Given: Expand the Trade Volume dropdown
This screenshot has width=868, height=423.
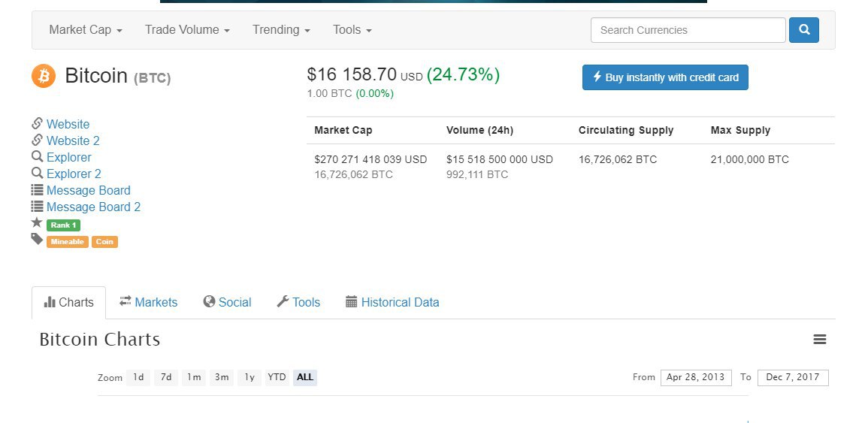Looking at the screenshot, I should pyautogui.click(x=187, y=30).
